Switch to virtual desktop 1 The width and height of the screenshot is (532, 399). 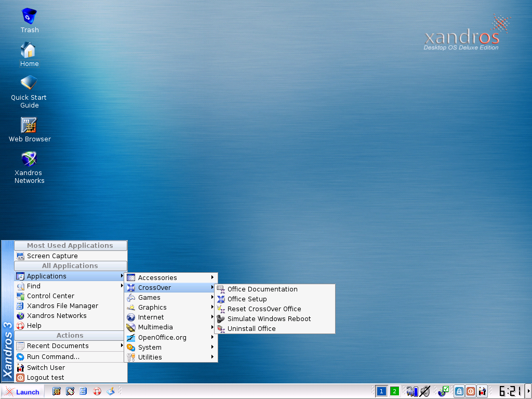point(381,392)
